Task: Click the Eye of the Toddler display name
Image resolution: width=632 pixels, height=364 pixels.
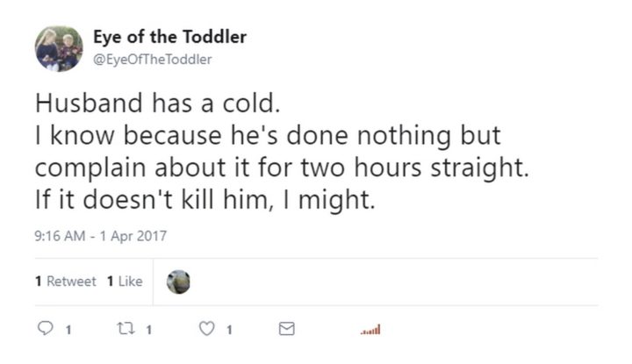Action: point(169,37)
